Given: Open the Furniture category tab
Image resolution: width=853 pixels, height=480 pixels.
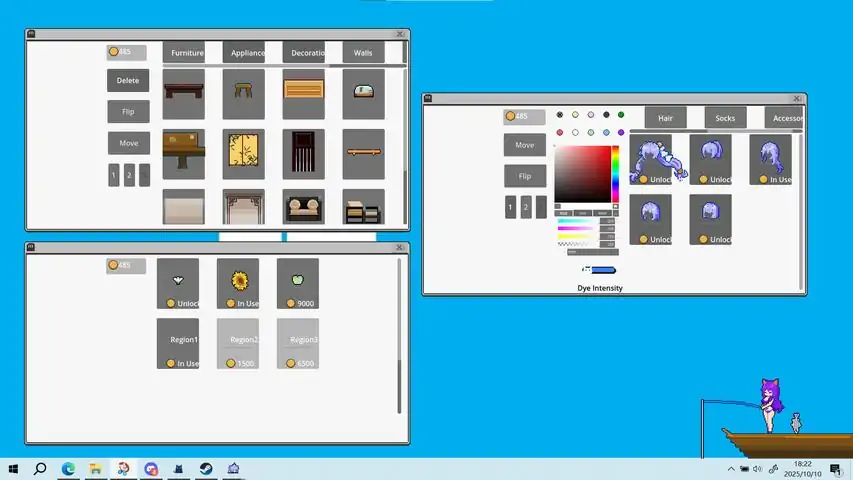Looking at the screenshot, I should pyautogui.click(x=187, y=53).
